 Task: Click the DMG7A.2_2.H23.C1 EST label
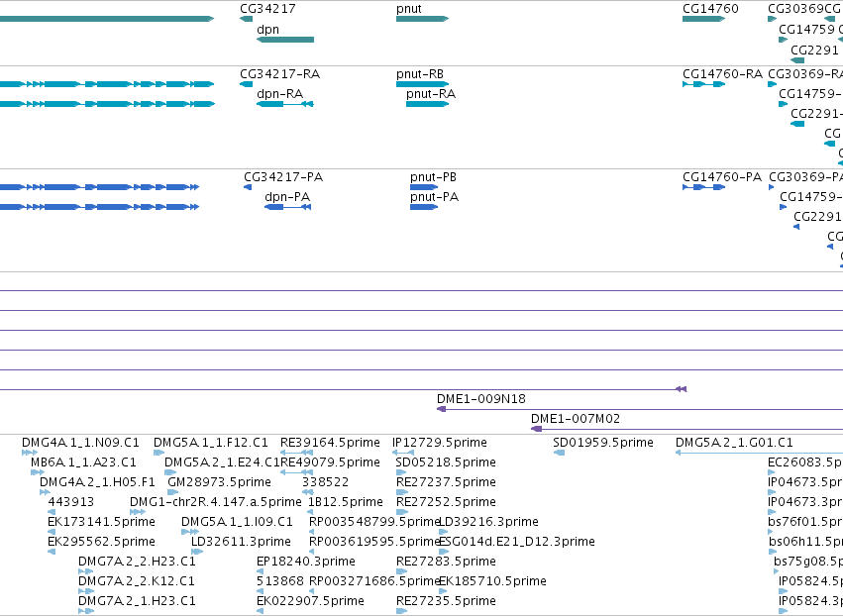coord(137,562)
